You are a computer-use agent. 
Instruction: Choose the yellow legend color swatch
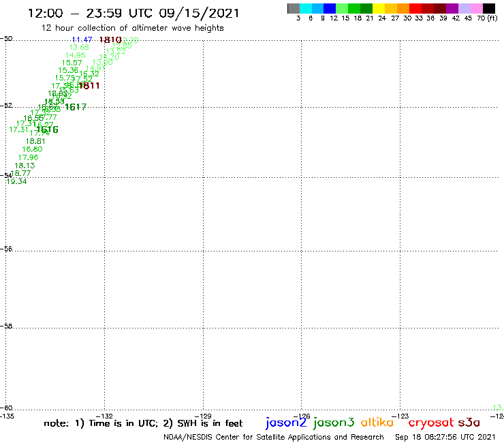pyautogui.click(x=378, y=8)
